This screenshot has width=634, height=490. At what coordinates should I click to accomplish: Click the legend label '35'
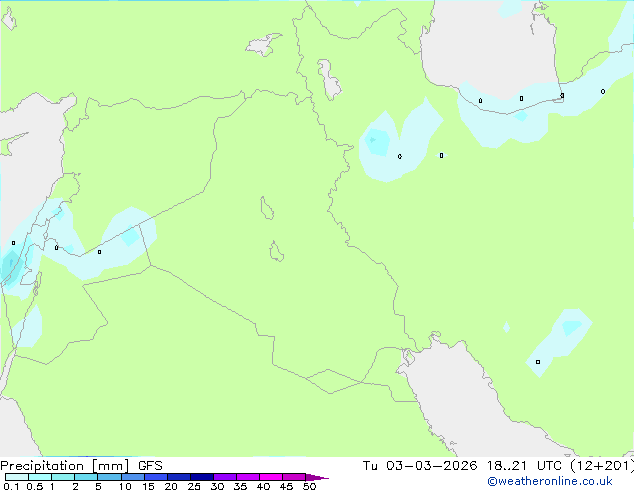pos(240,486)
